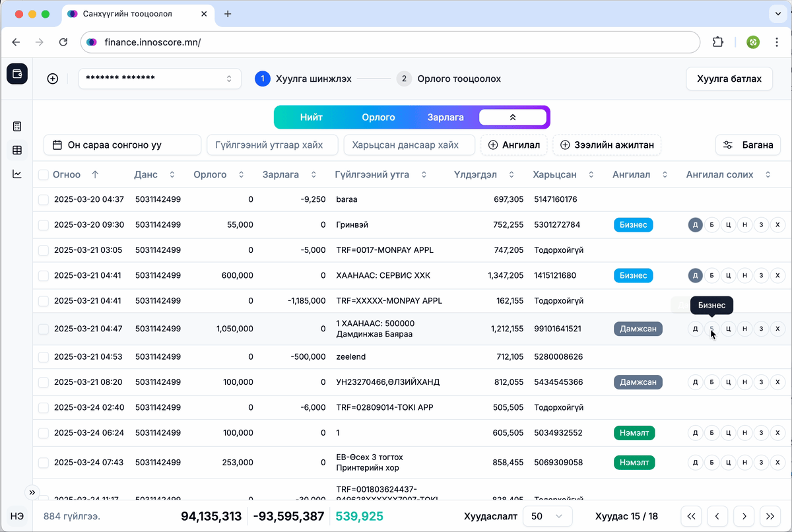The image size is (792, 532).
Task: Click the wallet logo icon in sidebar
Action: click(17, 74)
